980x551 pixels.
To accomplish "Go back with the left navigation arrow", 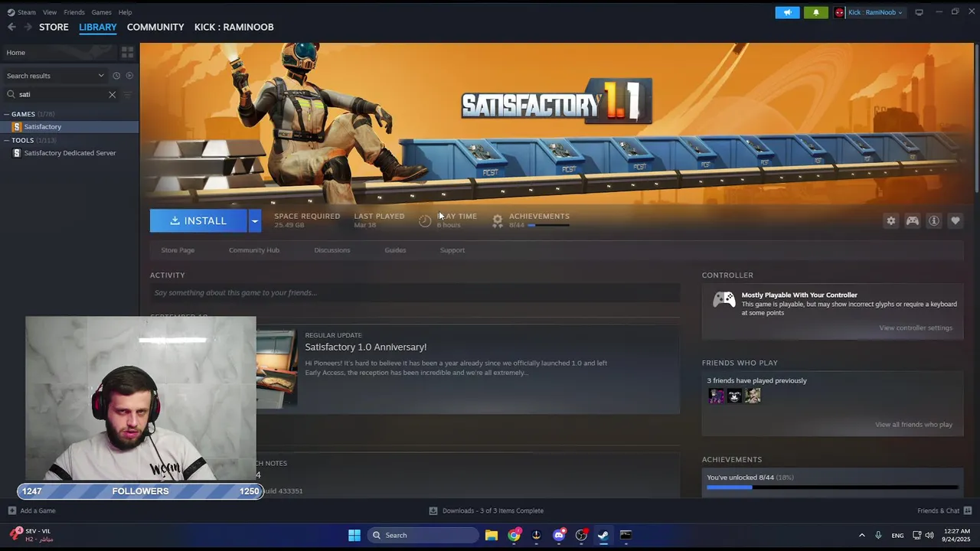I will [x=11, y=27].
